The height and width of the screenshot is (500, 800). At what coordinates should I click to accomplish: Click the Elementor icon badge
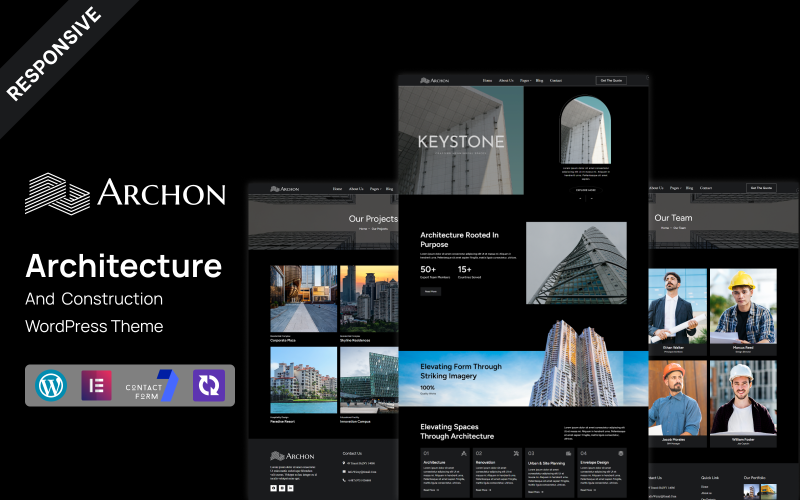pyautogui.click(x=97, y=385)
